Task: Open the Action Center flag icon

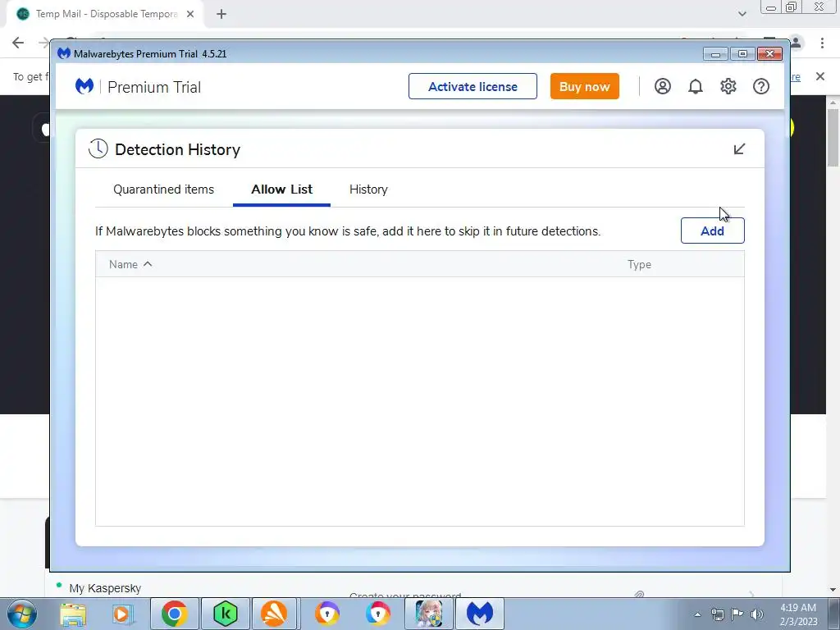Action: click(737, 614)
